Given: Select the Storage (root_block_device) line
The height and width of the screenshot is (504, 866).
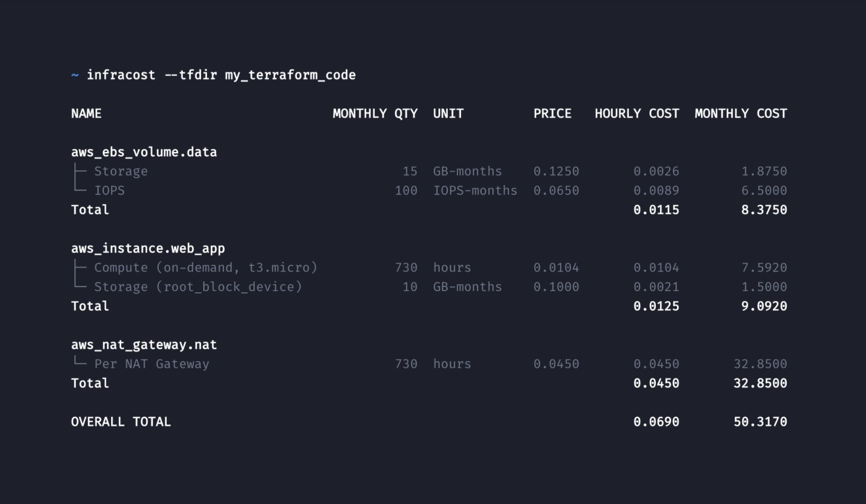Looking at the screenshot, I should click(197, 287).
